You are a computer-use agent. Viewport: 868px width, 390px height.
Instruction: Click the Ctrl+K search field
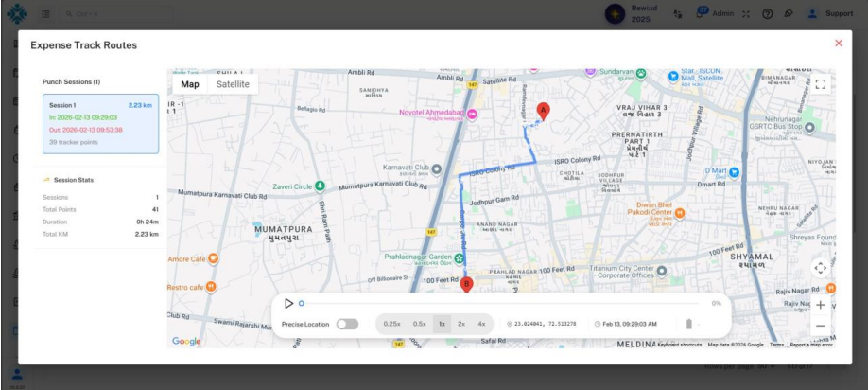pyautogui.click(x=115, y=14)
